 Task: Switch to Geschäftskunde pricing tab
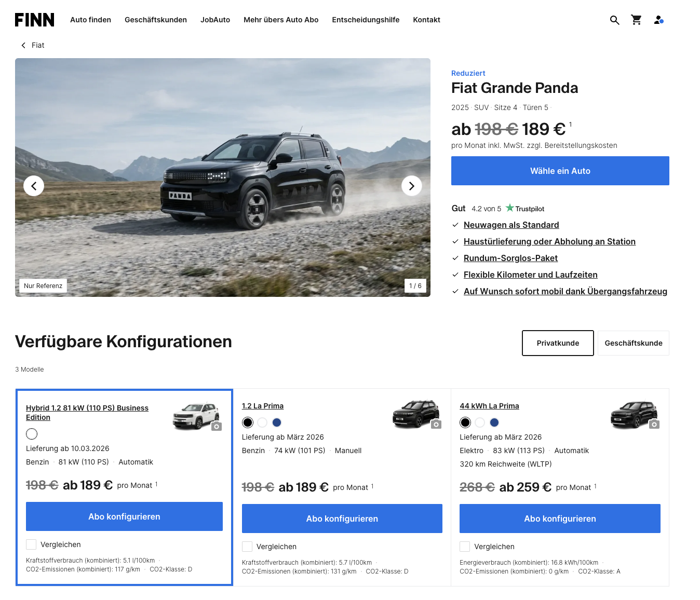634,343
